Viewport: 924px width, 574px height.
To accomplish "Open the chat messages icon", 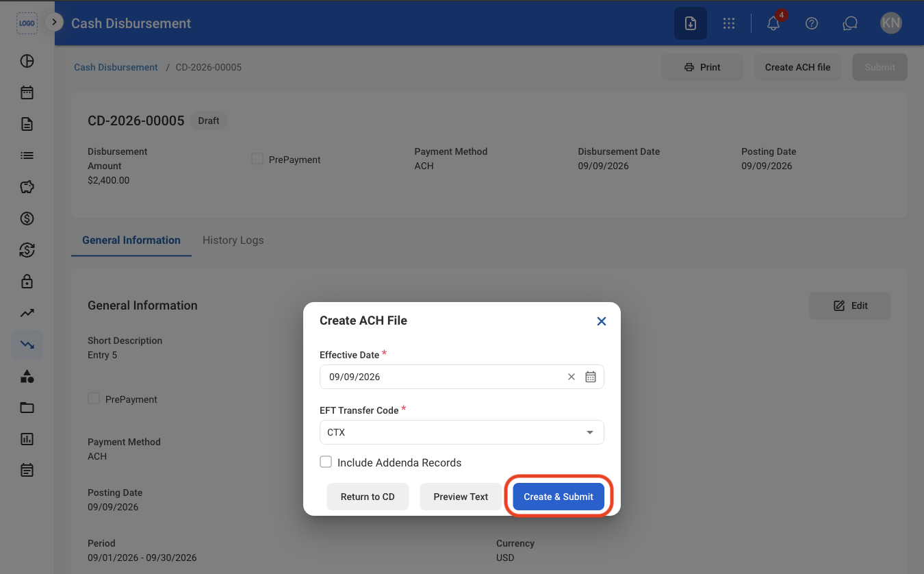I will pos(850,23).
